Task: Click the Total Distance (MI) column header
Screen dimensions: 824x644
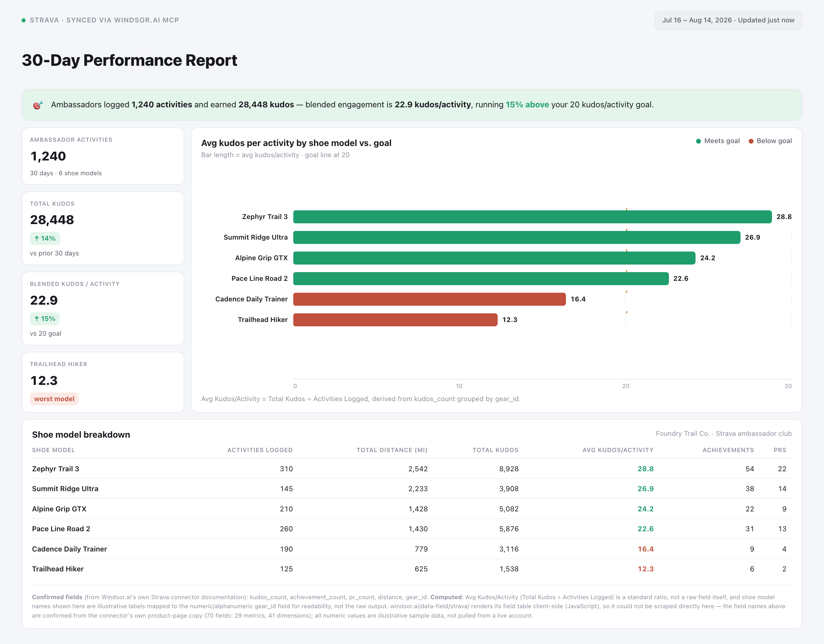Action: (392, 450)
